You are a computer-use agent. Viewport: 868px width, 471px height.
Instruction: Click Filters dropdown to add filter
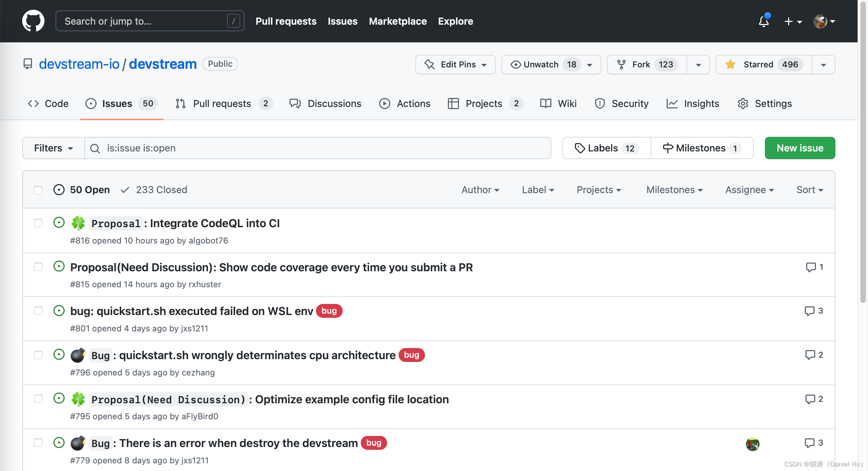tap(53, 147)
